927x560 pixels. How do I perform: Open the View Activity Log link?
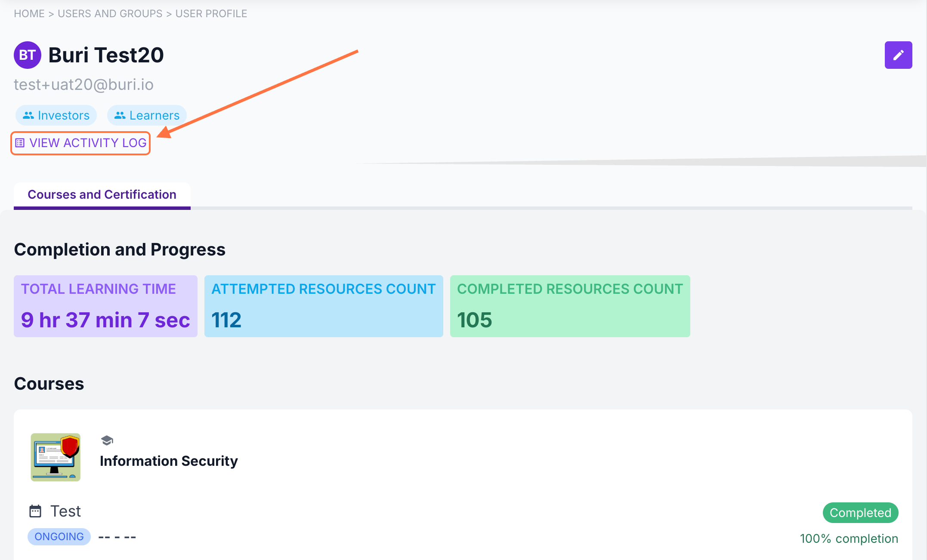[x=87, y=143]
